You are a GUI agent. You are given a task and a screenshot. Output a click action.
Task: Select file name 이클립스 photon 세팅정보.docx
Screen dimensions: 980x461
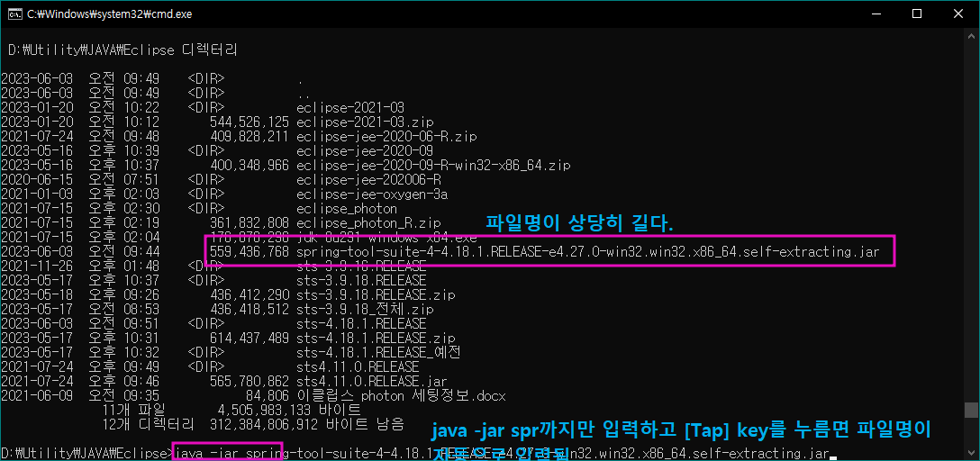click(401, 395)
